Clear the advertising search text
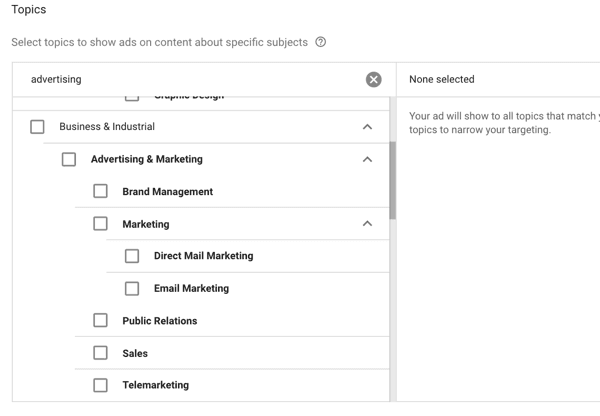The image size is (600, 416). point(373,79)
